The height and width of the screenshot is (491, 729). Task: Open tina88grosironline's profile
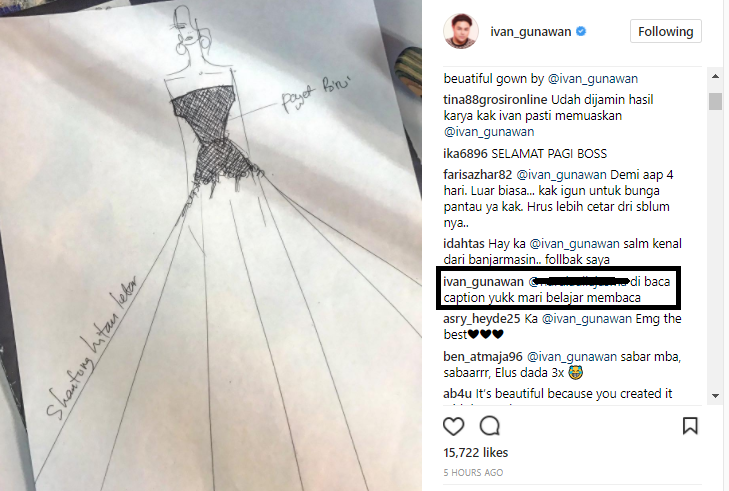pos(495,100)
